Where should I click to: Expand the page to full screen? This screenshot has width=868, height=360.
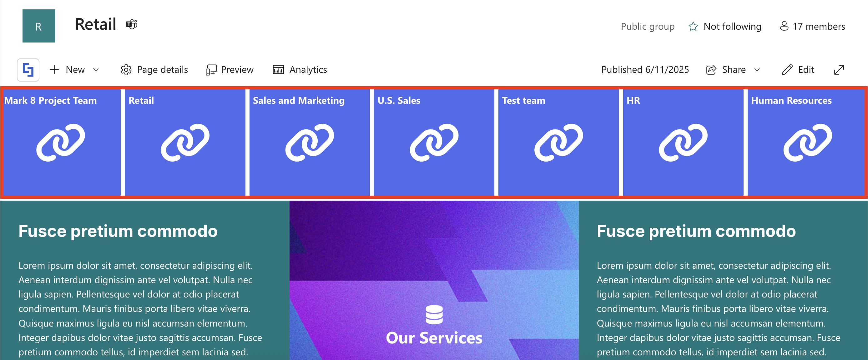839,70
